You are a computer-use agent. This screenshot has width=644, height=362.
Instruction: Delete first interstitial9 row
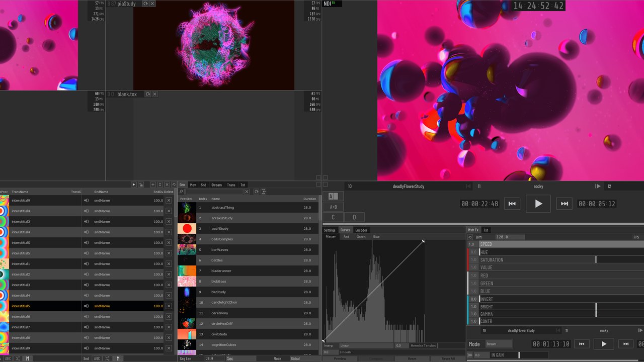pyautogui.click(x=169, y=201)
